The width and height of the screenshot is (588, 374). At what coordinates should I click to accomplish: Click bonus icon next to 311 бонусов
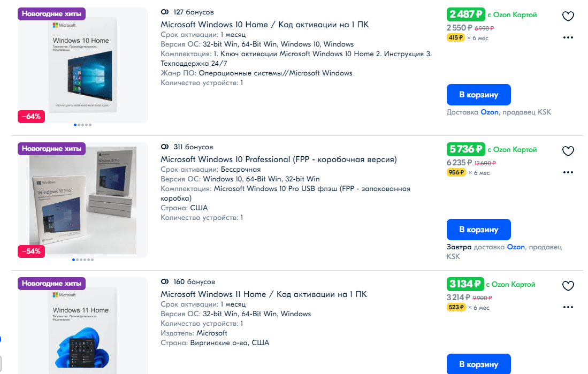tap(165, 147)
